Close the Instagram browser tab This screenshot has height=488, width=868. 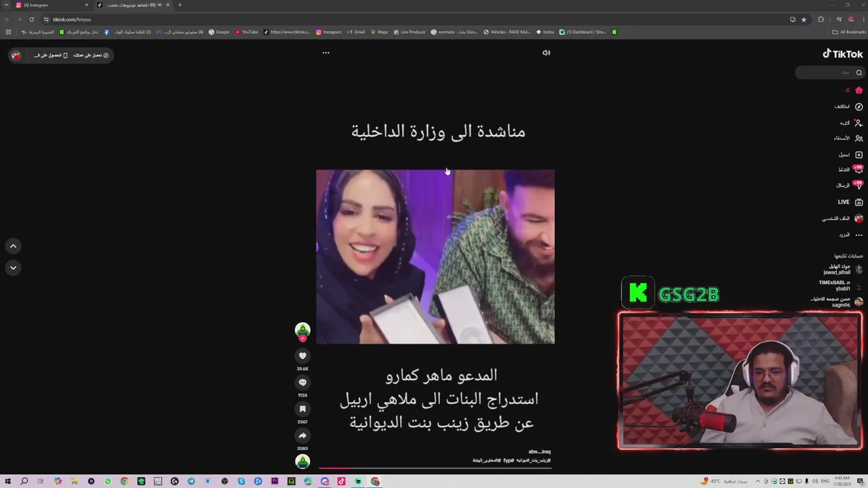[85, 5]
